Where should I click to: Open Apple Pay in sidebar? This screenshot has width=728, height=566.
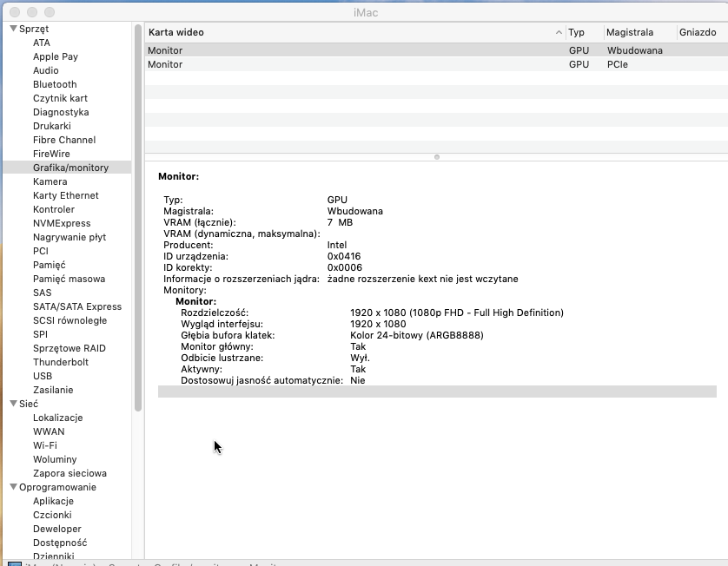pyautogui.click(x=56, y=56)
